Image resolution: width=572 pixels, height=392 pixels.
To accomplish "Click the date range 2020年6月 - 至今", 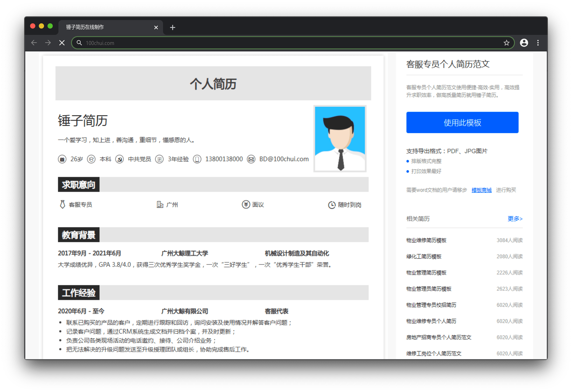I will coord(81,311).
